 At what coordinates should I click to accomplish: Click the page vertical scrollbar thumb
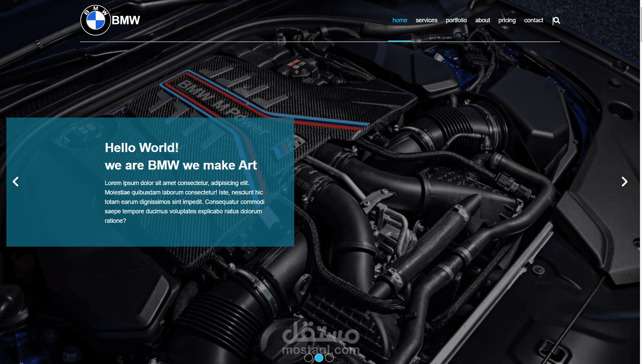tap(641, 24)
